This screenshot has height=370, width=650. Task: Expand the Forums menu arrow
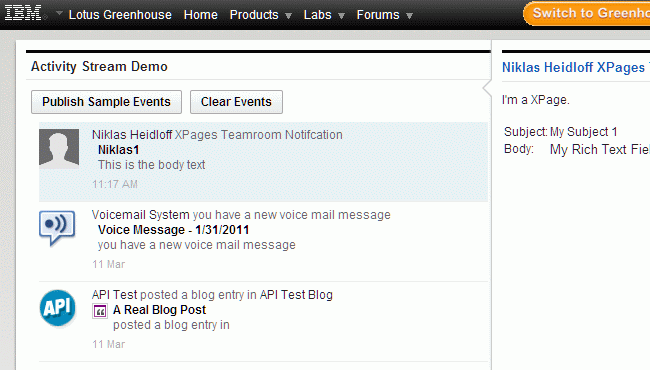pyautogui.click(x=409, y=16)
